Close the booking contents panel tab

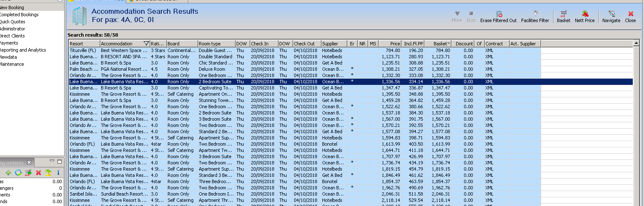tap(29, 162)
